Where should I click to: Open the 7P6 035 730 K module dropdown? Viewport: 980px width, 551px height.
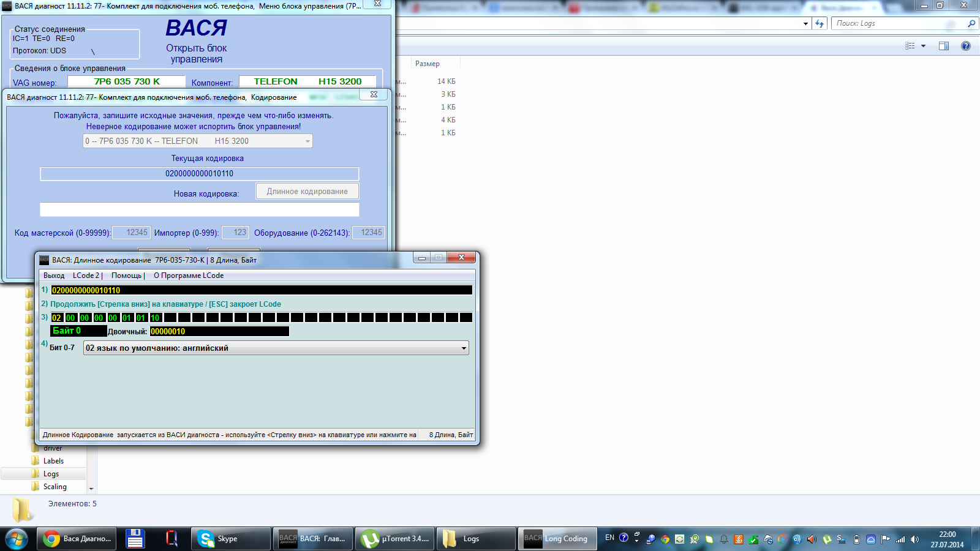coord(307,141)
